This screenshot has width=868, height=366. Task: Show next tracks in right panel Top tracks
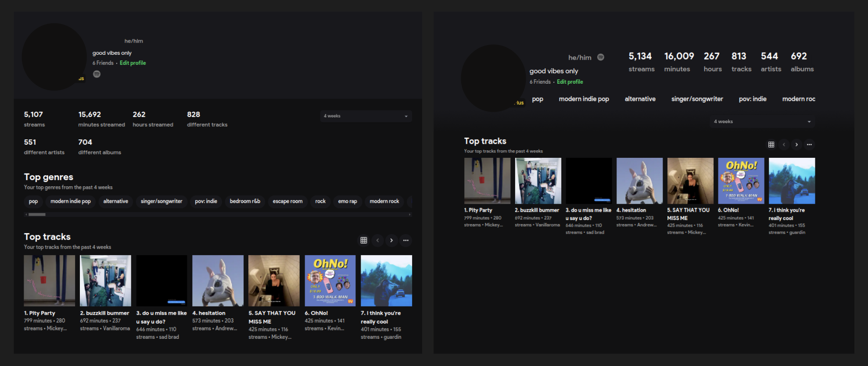pos(796,145)
